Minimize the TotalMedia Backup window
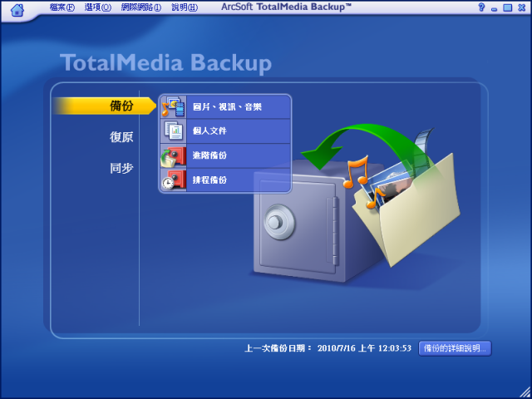532x399 pixels. pyautogui.click(x=494, y=8)
